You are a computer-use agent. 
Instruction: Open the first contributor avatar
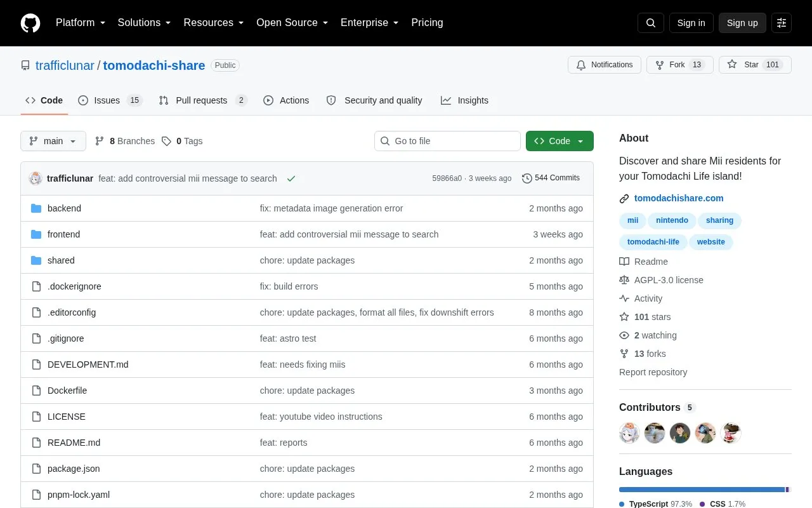coord(629,433)
